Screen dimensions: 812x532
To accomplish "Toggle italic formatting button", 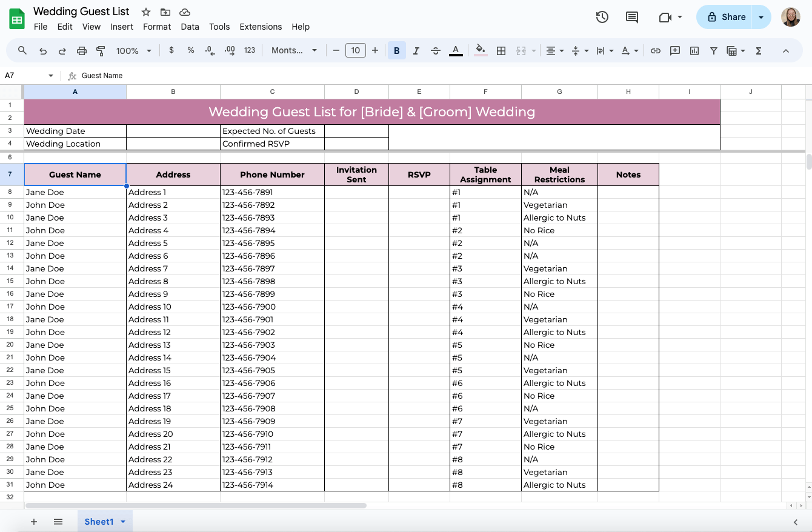I will point(416,51).
